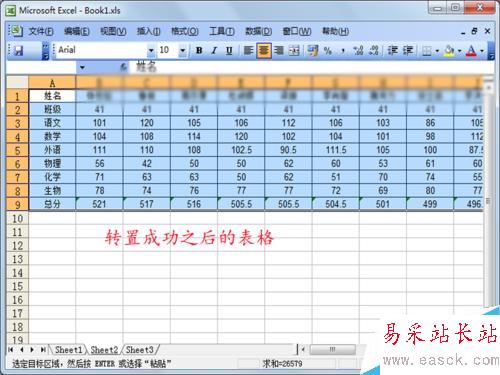The image size is (500, 375).
Task: Toggle Bold formatting
Action: click(x=199, y=51)
